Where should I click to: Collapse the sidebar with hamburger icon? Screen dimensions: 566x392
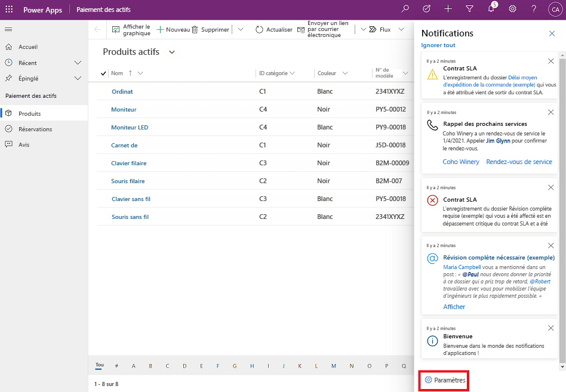[8, 29]
